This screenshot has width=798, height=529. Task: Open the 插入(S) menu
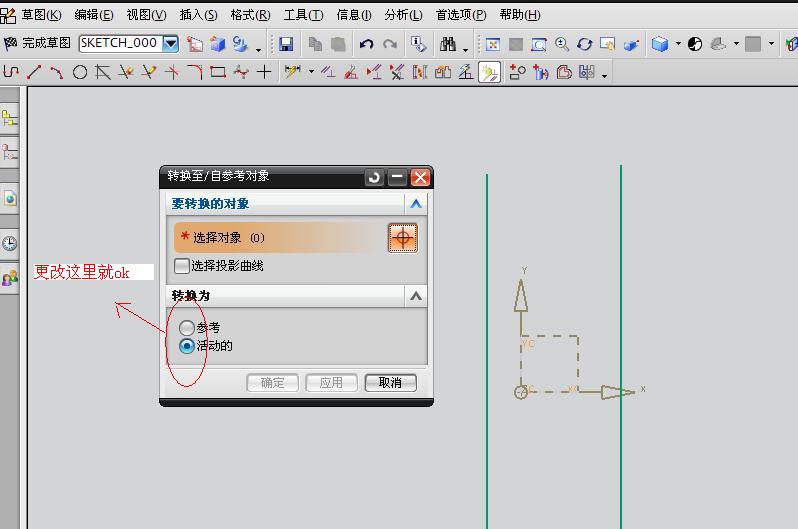pyautogui.click(x=198, y=15)
